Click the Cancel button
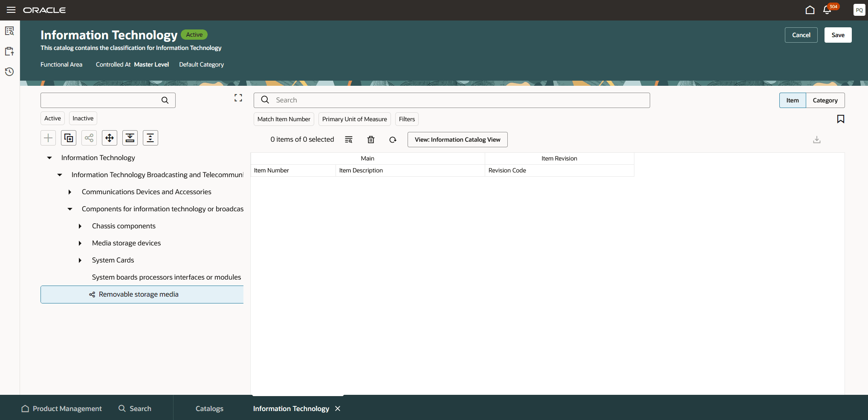868x420 pixels. coord(801,35)
